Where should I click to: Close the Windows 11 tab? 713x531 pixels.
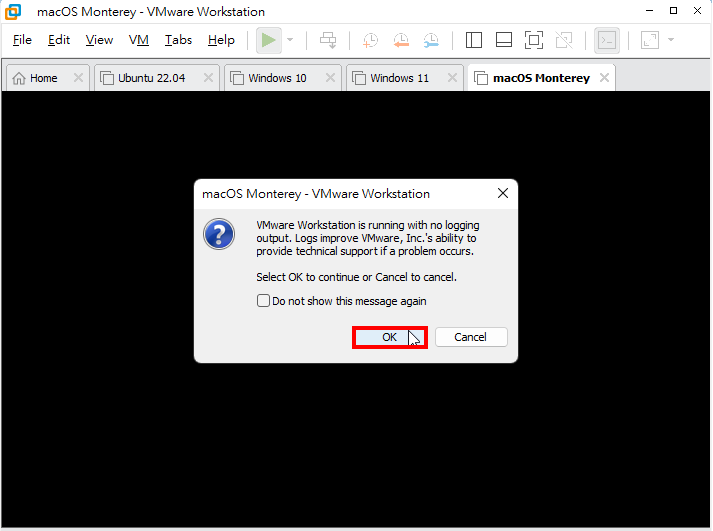pos(452,78)
